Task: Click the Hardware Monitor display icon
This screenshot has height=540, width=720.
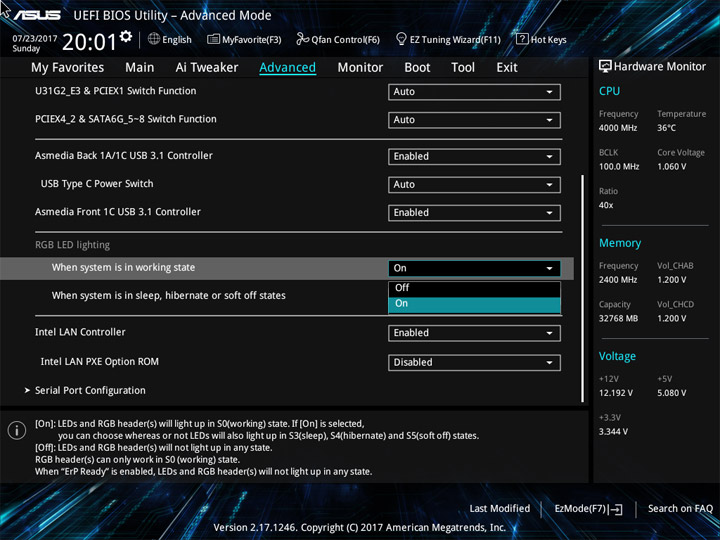Action: [605, 66]
